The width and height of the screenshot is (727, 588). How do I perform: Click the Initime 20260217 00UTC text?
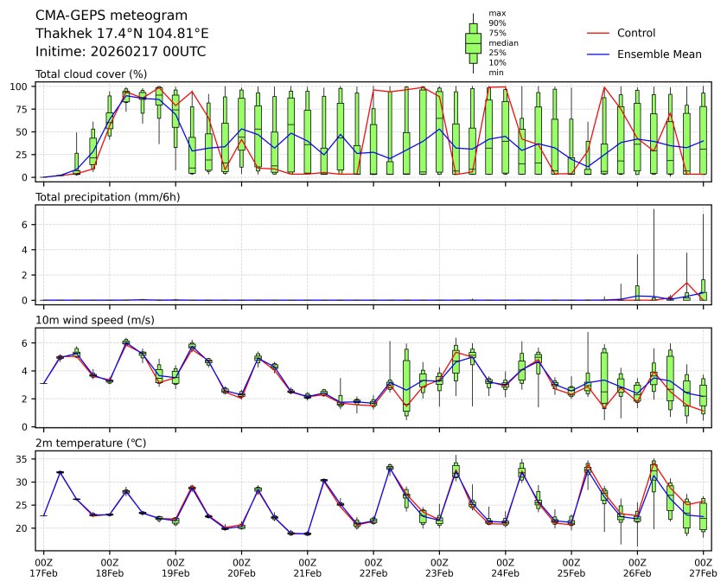[120, 52]
